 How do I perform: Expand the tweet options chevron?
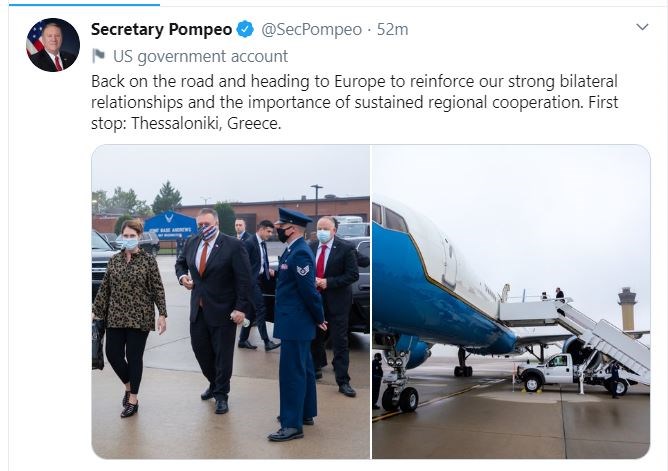tap(642, 27)
